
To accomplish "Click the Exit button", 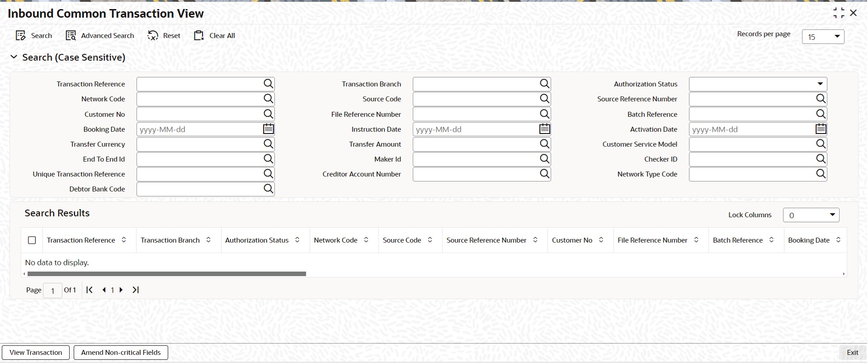I will pos(853,353).
